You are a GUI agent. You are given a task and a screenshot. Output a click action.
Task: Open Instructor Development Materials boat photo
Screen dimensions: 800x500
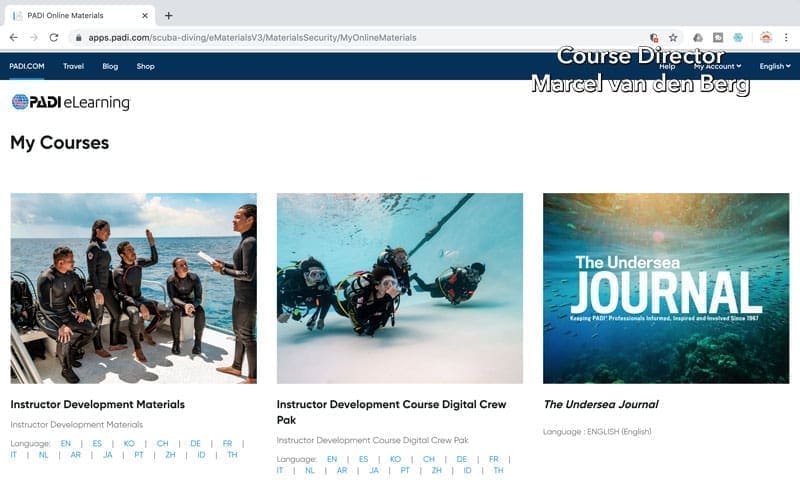[133, 288]
